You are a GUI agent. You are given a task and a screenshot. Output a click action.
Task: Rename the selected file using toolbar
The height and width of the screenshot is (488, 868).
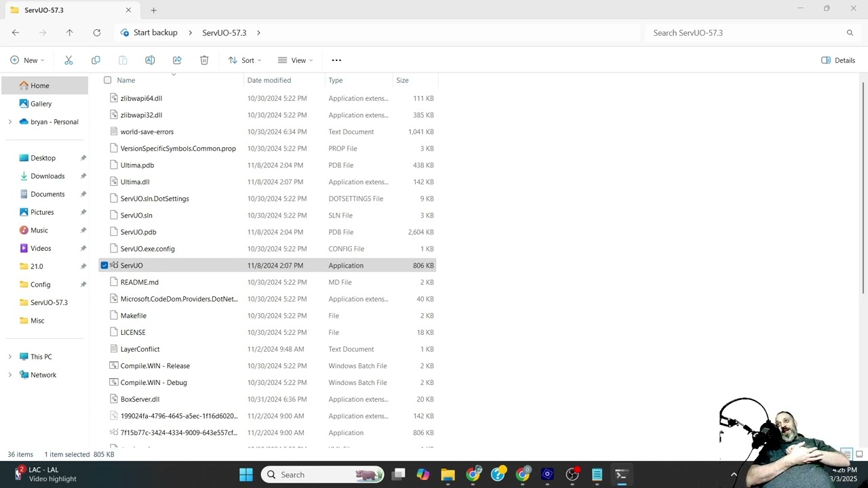pyautogui.click(x=150, y=60)
